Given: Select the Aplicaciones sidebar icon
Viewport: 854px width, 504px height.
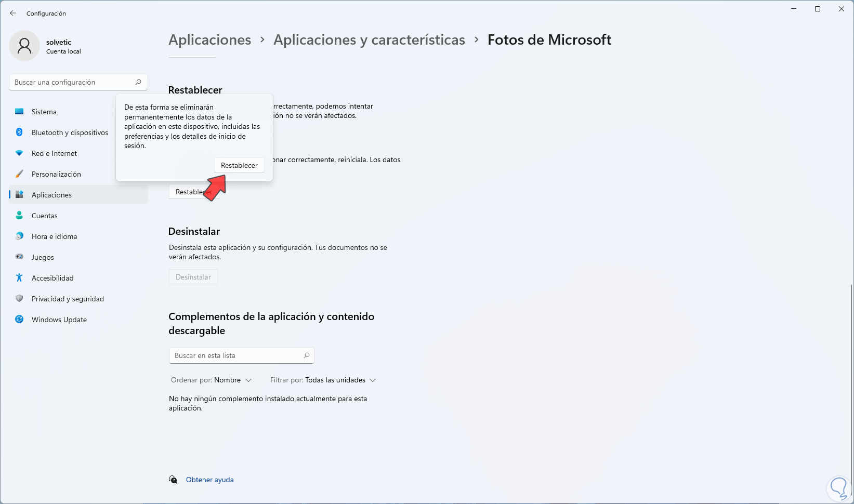Looking at the screenshot, I should (19, 195).
